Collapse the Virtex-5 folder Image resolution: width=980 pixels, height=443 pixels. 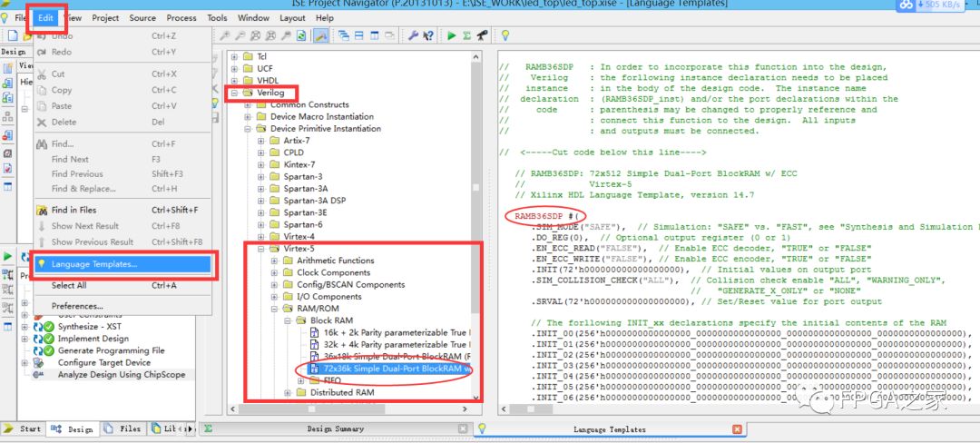(x=261, y=249)
